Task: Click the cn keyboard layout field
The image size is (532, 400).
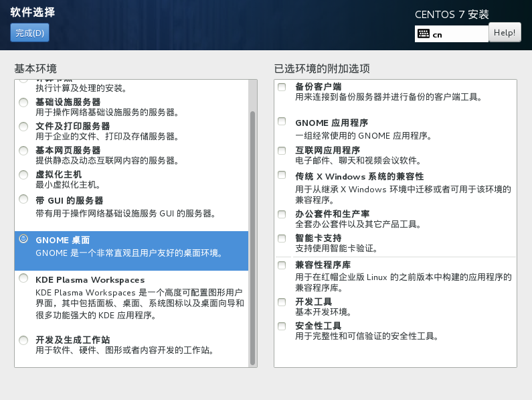Action: (451, 34)
